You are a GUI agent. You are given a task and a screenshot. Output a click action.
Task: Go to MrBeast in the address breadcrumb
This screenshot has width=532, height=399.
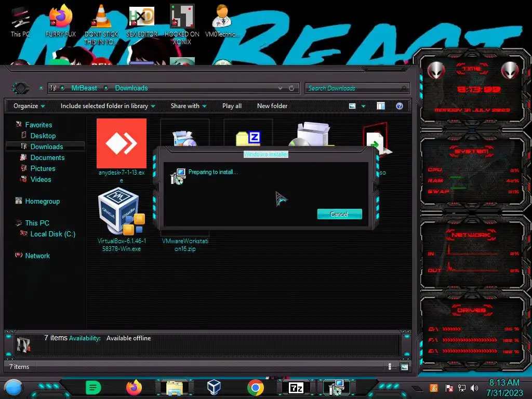pyautogui.click(x=84, y=88)
